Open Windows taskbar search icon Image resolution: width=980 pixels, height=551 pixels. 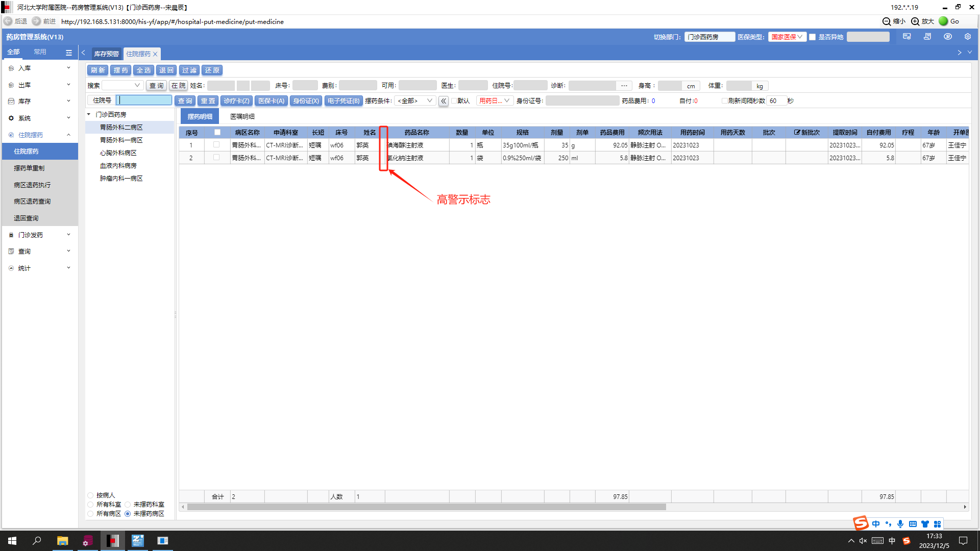click(37, 541)
